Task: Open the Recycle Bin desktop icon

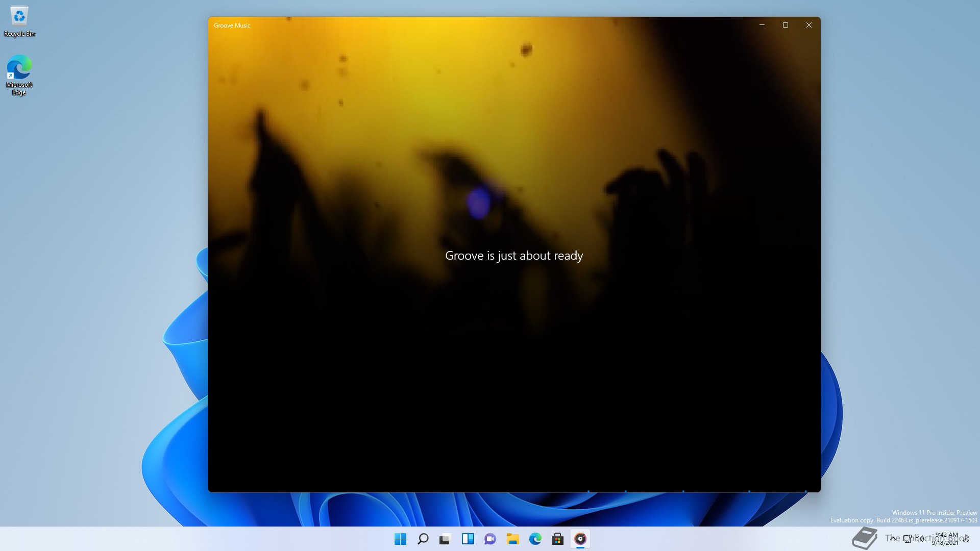Action: 19,22
